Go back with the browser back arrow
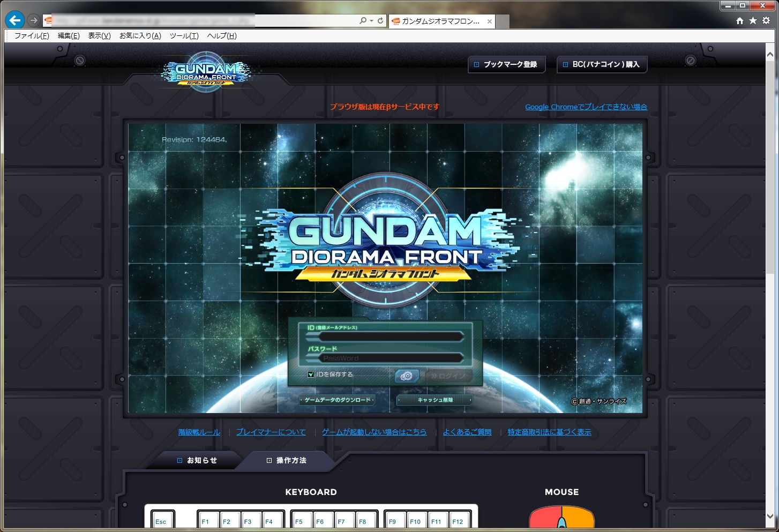This screenshot has height=532, width=779. pyautogui.click(x=15, y=20)
